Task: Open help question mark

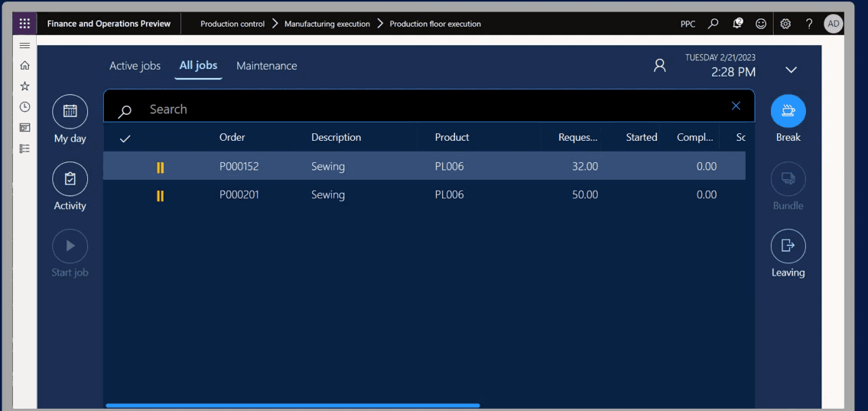Action: pyautogui.click(x=809, y=24)
